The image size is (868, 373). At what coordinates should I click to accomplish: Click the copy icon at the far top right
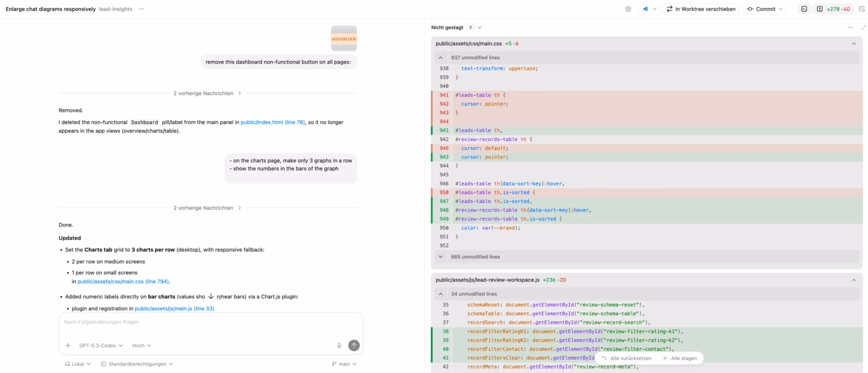pyautogui.click(x=862, y=9)
